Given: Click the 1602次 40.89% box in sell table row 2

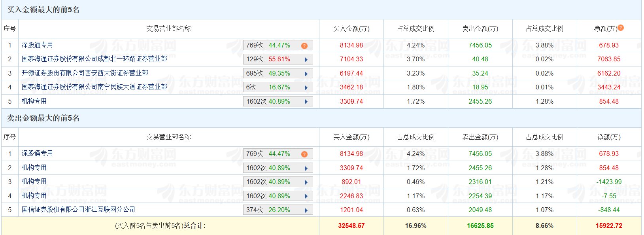Looking at the screenshot, I should [x=269, y=168].
